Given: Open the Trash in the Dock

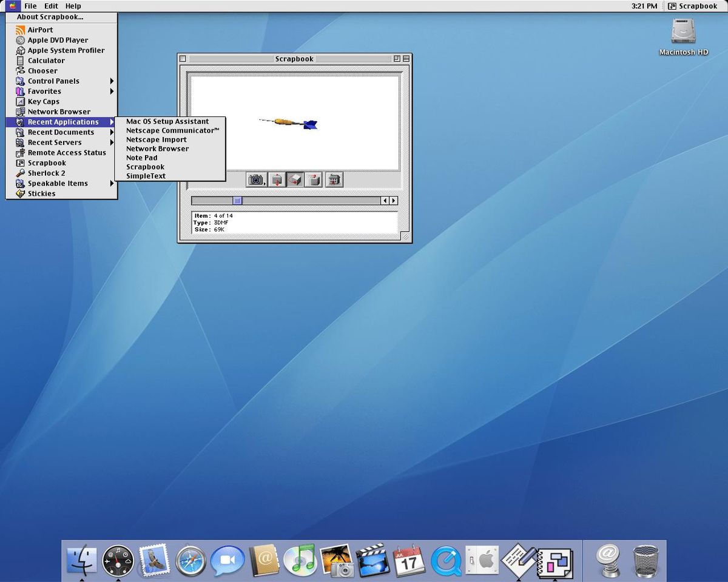Looking at the screenshot, I should pyautogui.click(x=645, y=560).
